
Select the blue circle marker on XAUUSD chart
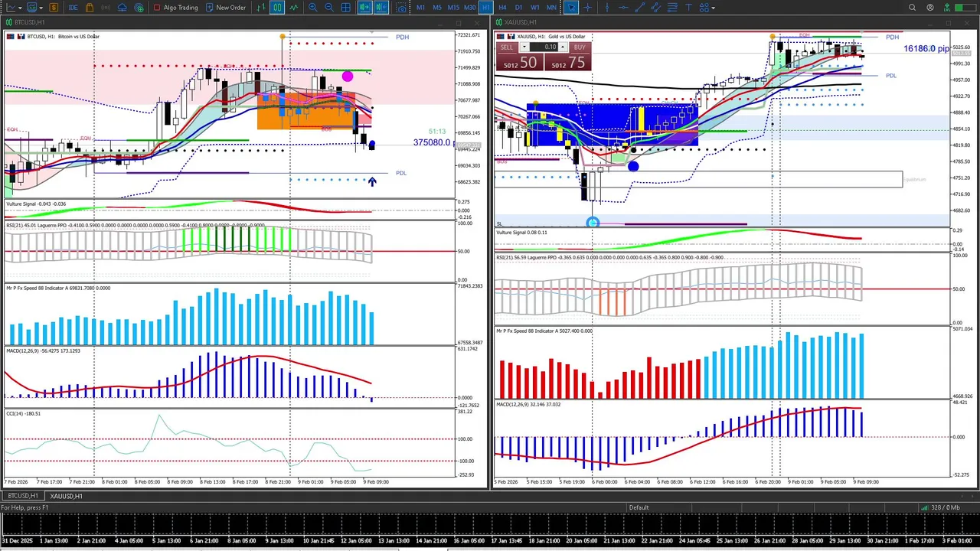pyautogui.click(x=633, y=166)
